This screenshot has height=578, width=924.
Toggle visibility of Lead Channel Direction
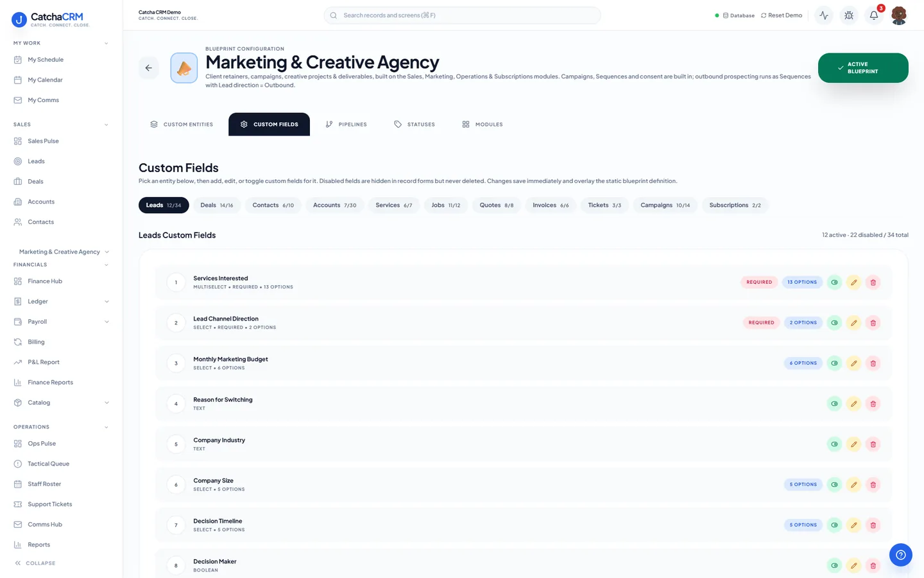[x=834, y=322]
